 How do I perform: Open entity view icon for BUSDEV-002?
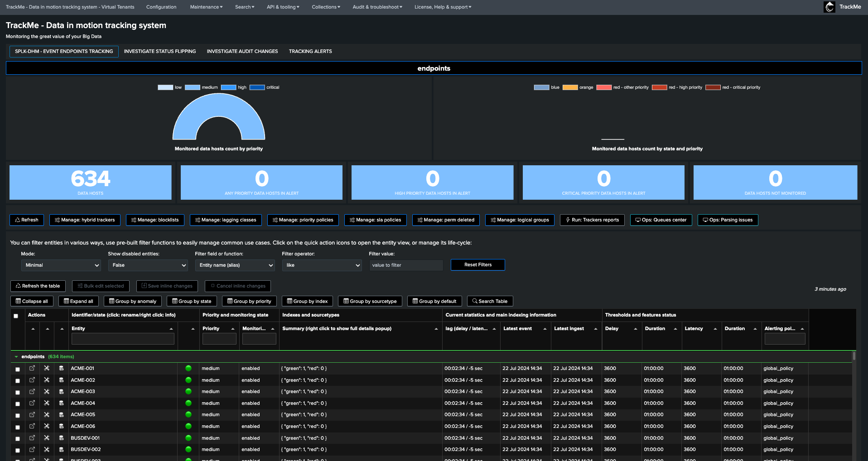(x=32, y=449)
